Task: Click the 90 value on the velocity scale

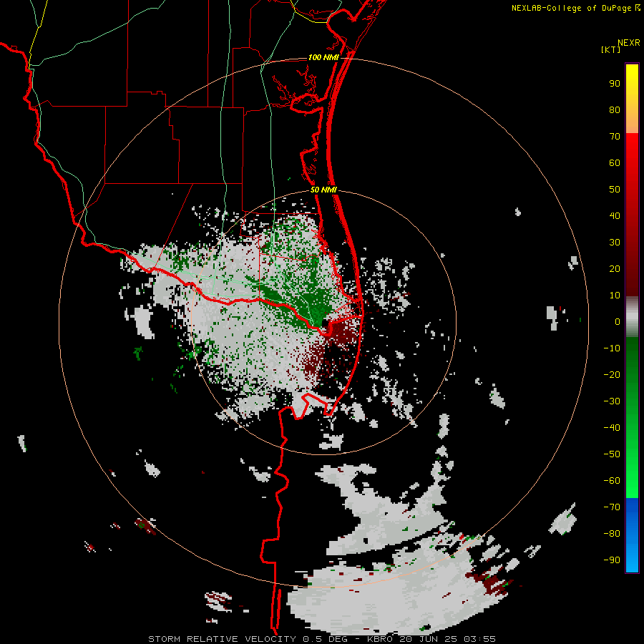Action: (615, 84)
